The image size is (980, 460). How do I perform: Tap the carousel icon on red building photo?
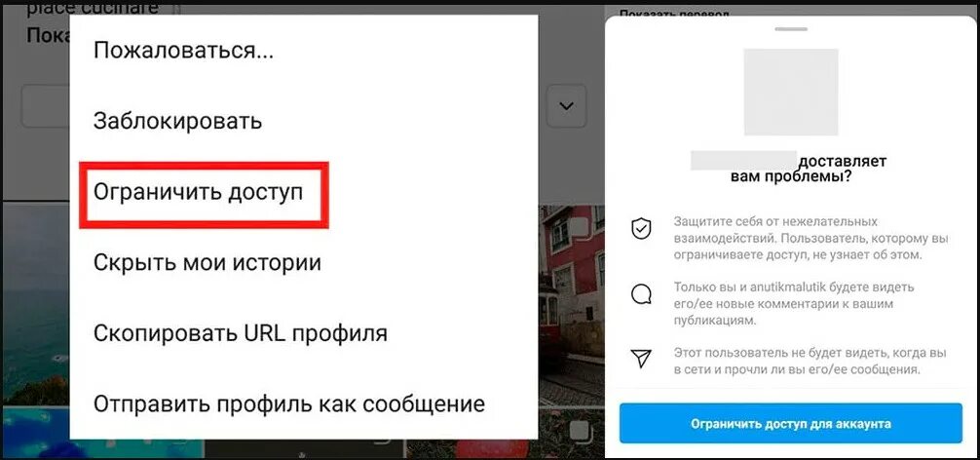[582, 227]
